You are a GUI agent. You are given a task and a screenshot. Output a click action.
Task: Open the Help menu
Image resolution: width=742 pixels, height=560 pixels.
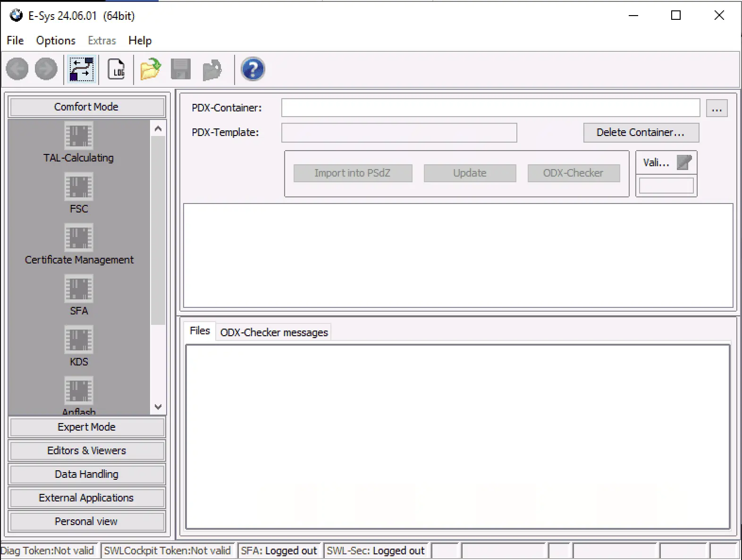tap(140, 41)
